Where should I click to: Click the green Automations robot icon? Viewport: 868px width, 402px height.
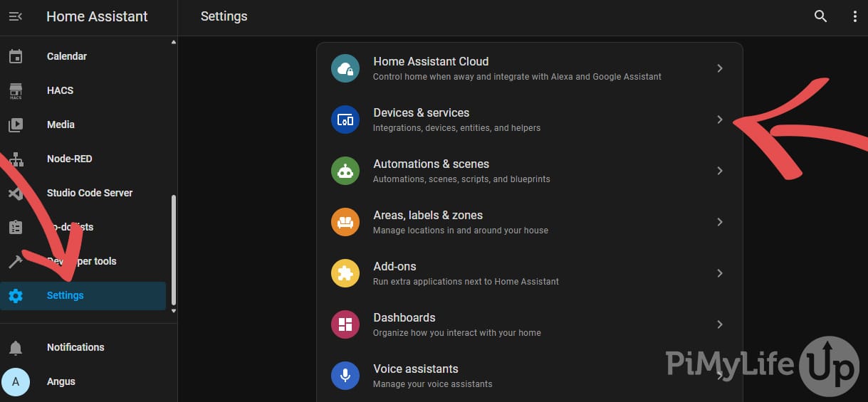[x=345, y=171]
